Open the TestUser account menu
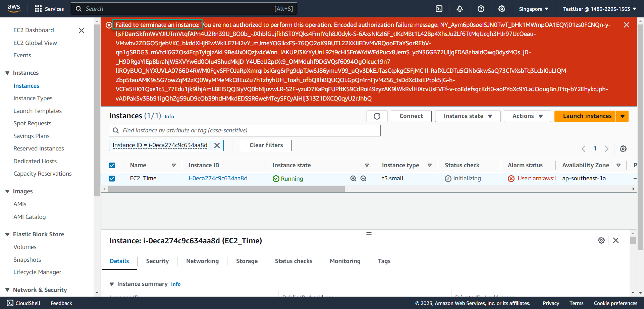Image resolution: width=644 pixels, height=309 pixels. click(600, 9)
